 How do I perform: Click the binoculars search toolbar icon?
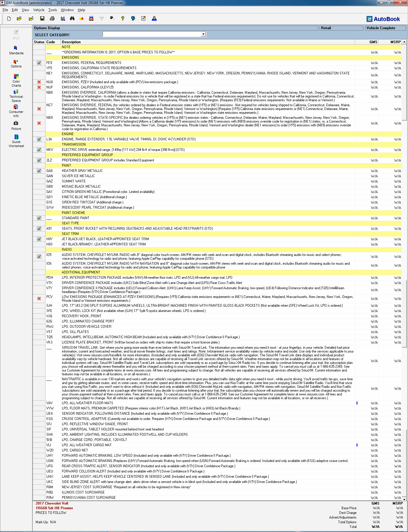pos(72,19)
